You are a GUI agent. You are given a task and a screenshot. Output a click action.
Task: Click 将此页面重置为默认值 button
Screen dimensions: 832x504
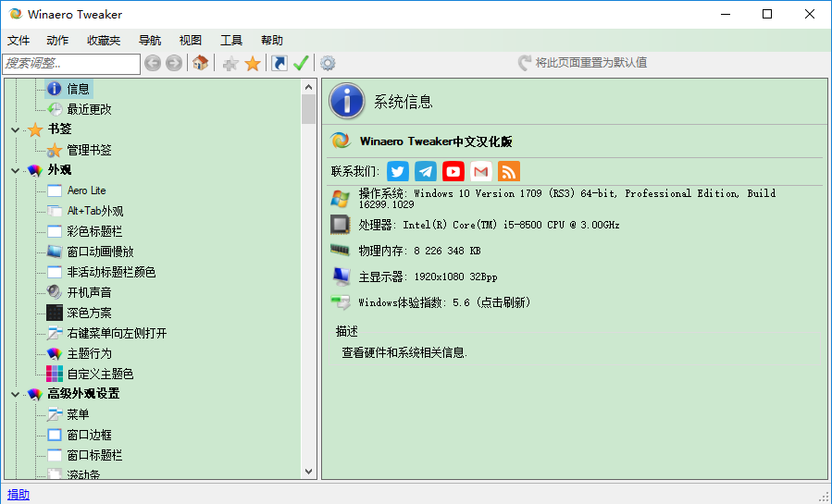(582, 63)
